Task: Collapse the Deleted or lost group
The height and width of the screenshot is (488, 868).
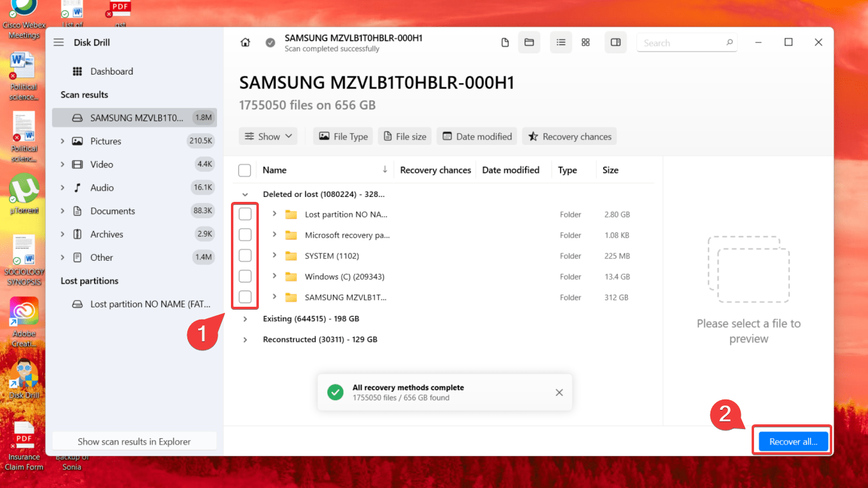Action: [x=245, y=195]
